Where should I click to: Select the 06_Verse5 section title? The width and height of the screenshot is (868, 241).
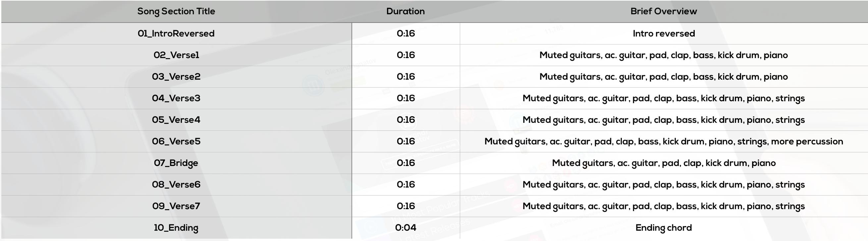176,141
